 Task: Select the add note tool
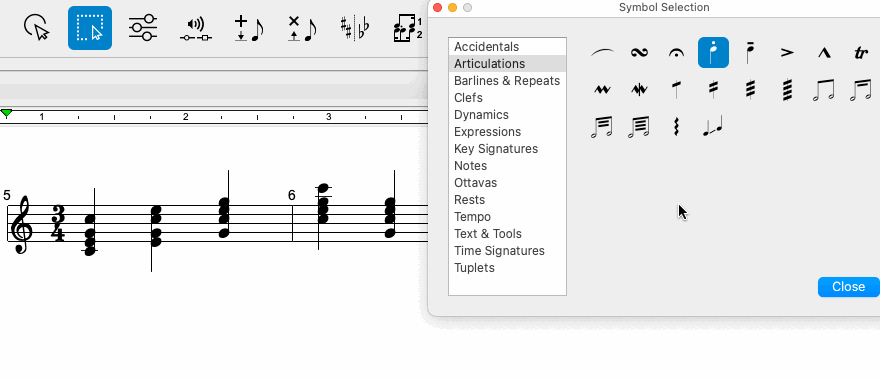click(249, 28)
